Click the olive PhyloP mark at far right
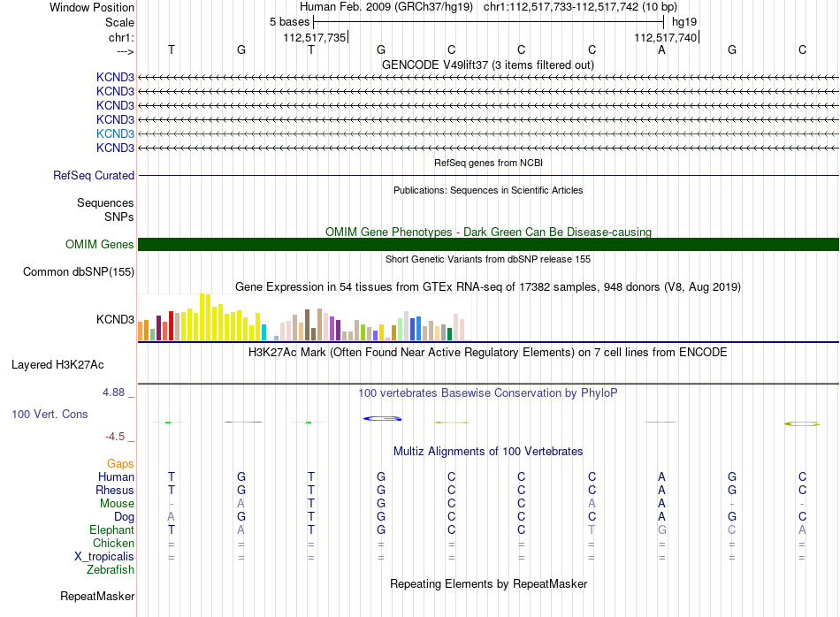This screenshot has width=840, height=617. point(802,423)
